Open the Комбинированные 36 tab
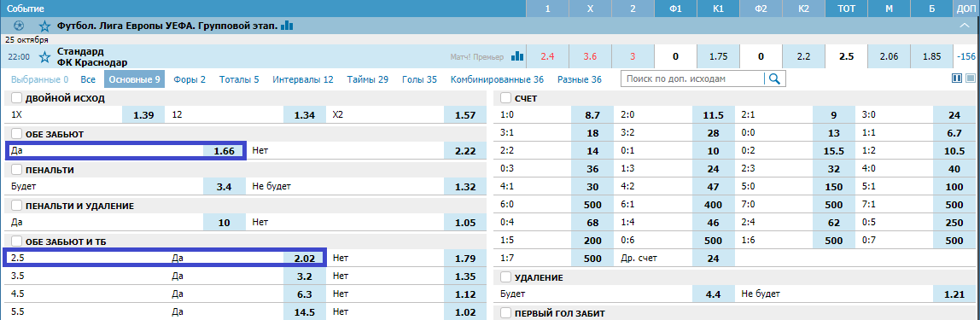Image resolution: width=980 pixels, height=320 pixels. [x=497, y=79]
